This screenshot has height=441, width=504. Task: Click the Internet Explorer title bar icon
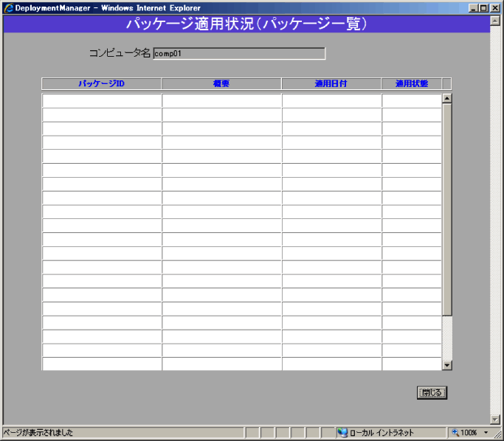[9, 7]
